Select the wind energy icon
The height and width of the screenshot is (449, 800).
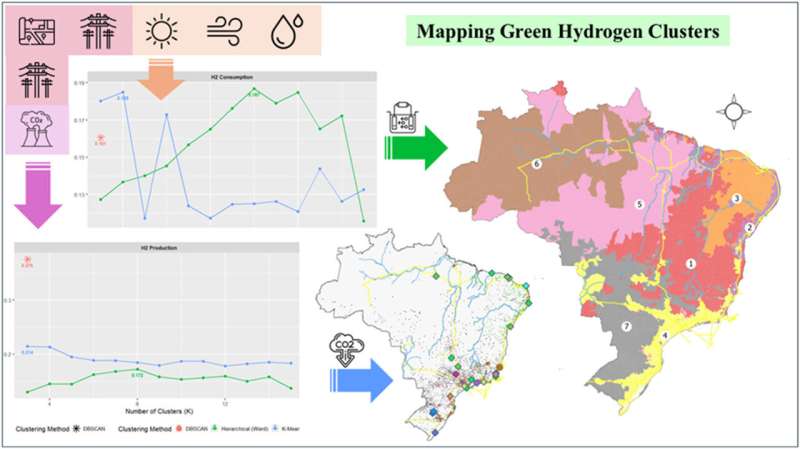222,30
